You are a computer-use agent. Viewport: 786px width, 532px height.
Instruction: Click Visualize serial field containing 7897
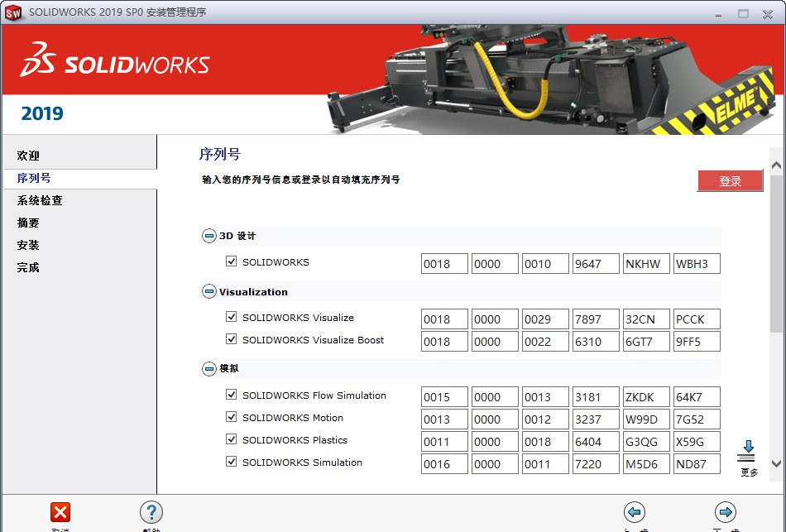(x=596, y=319)
